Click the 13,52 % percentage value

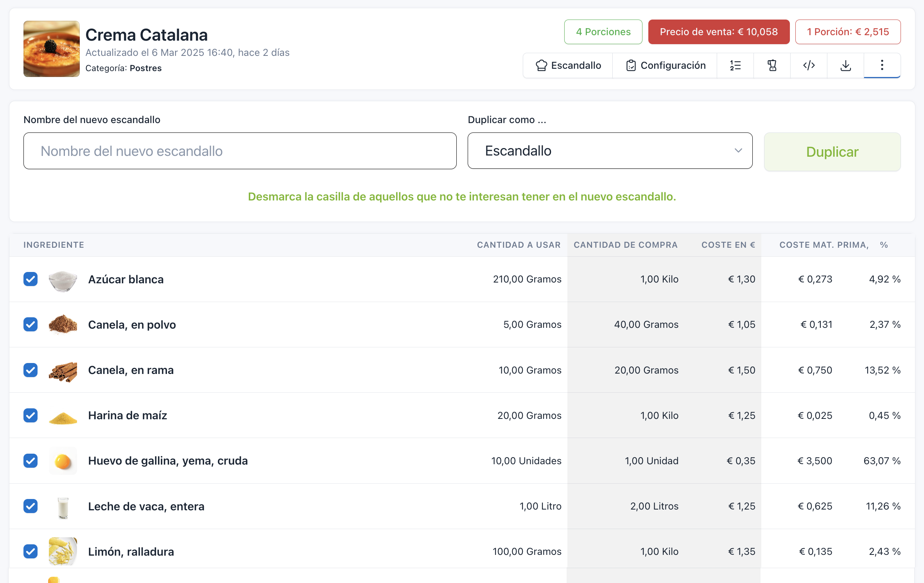883,370
